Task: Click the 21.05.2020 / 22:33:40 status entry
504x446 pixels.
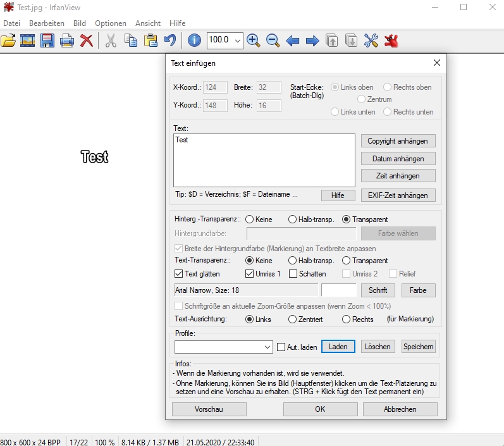Action: coord(220,442)
